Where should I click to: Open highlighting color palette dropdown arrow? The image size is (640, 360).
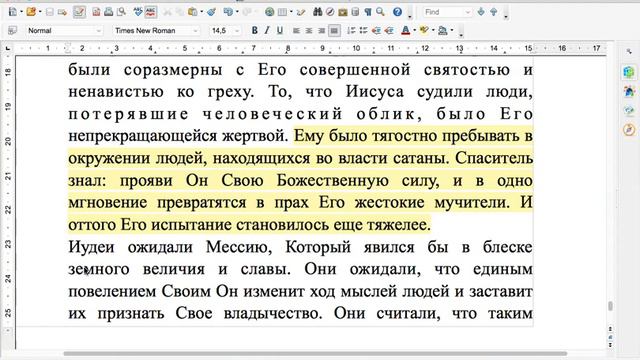pos(433,31)
